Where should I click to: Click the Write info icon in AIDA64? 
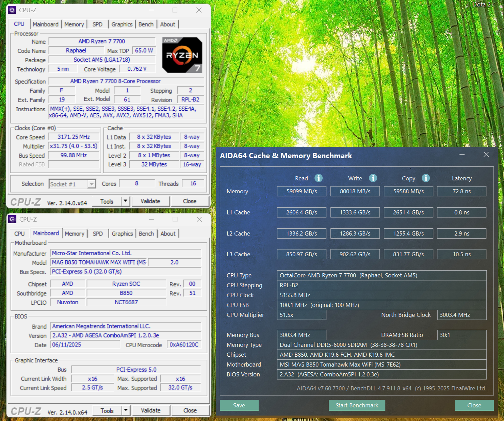pyautogui.click(x=373, y=178)
